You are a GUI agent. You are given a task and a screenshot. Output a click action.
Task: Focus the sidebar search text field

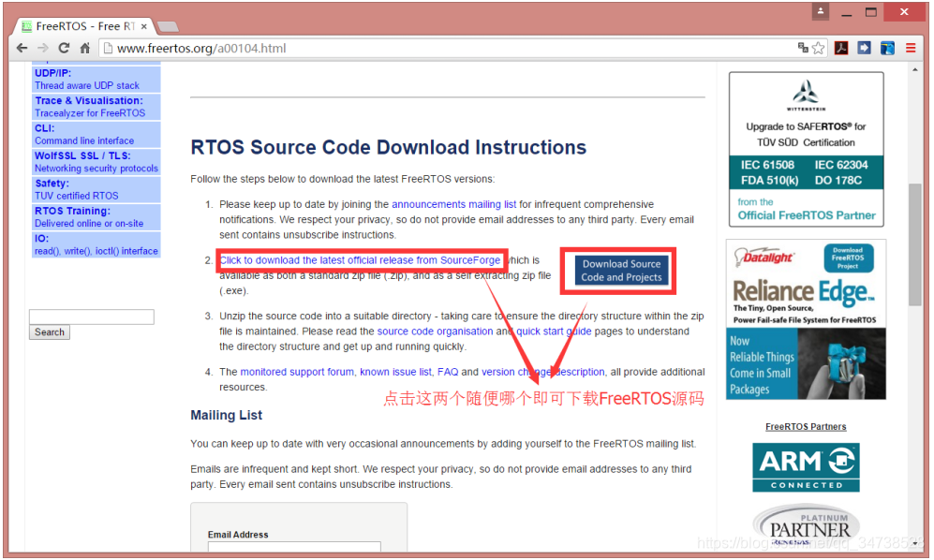point(92,317)
